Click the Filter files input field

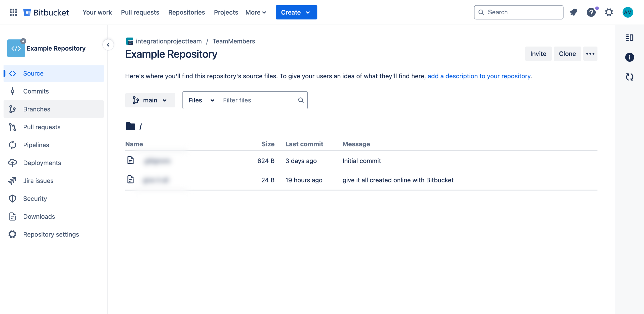(259, 100)
